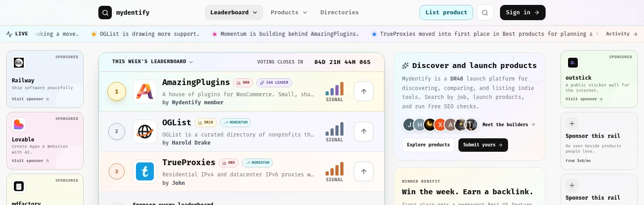The width and height of the screenshot is (644, 205).
Task: Click the mdfactory sponsor logo
Action: tap(19, 186)
